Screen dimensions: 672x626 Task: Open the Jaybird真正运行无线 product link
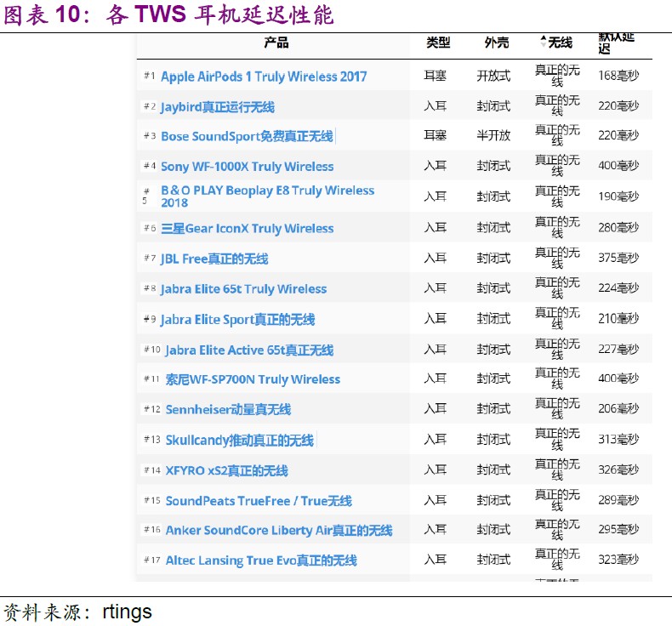tap(217, 106)
